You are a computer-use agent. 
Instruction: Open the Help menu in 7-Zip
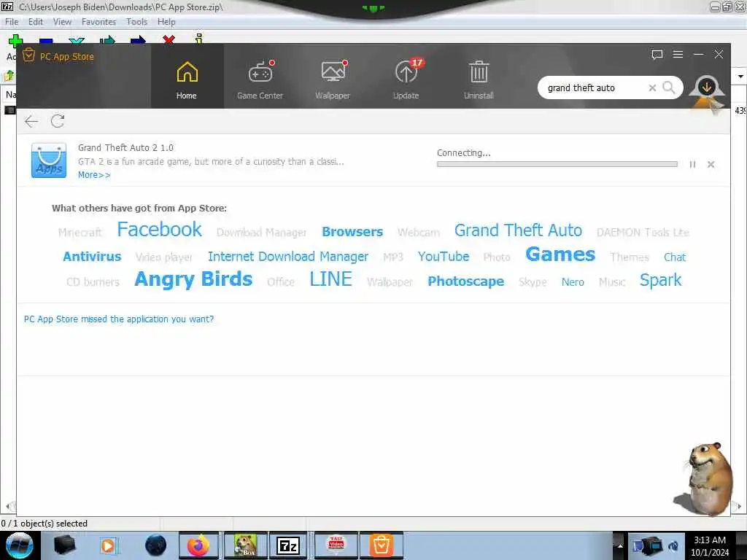166,22
